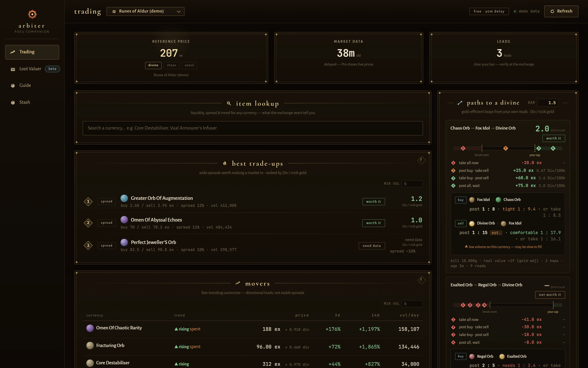Click the trade-ups MIN VOL input
This screenshot has height=368, width=588.
click(x=412, y=184)
